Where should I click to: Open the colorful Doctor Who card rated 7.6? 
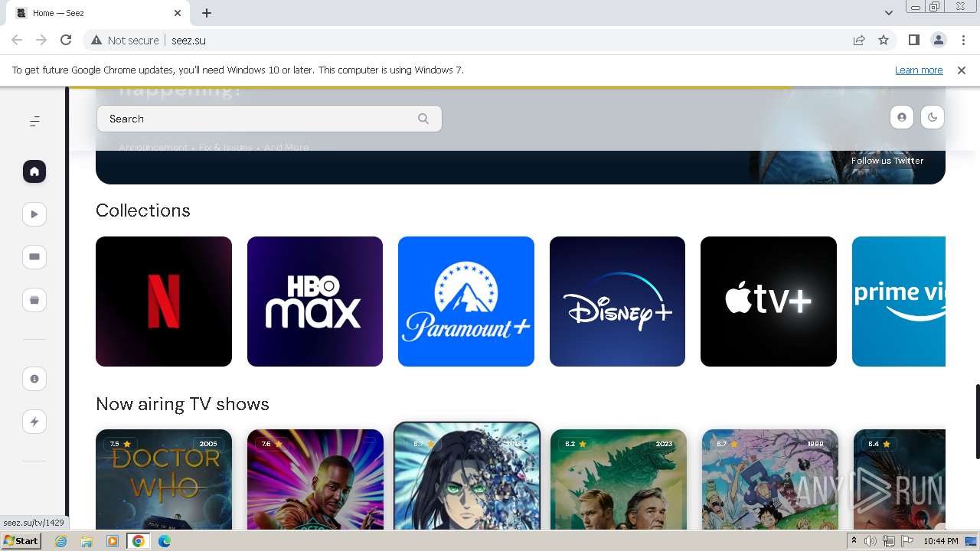(x=315, y=479)
